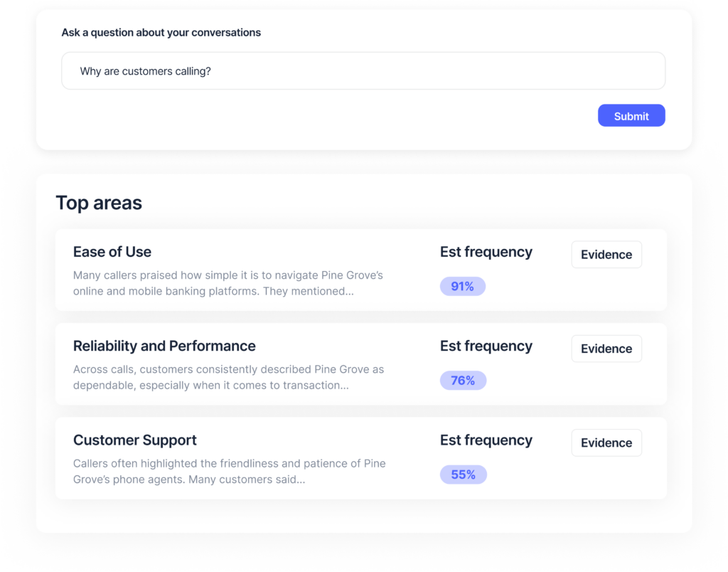Select the Customer Support card background
The height and width of the screenshot is (572, 728).
[x=360, y=458]
